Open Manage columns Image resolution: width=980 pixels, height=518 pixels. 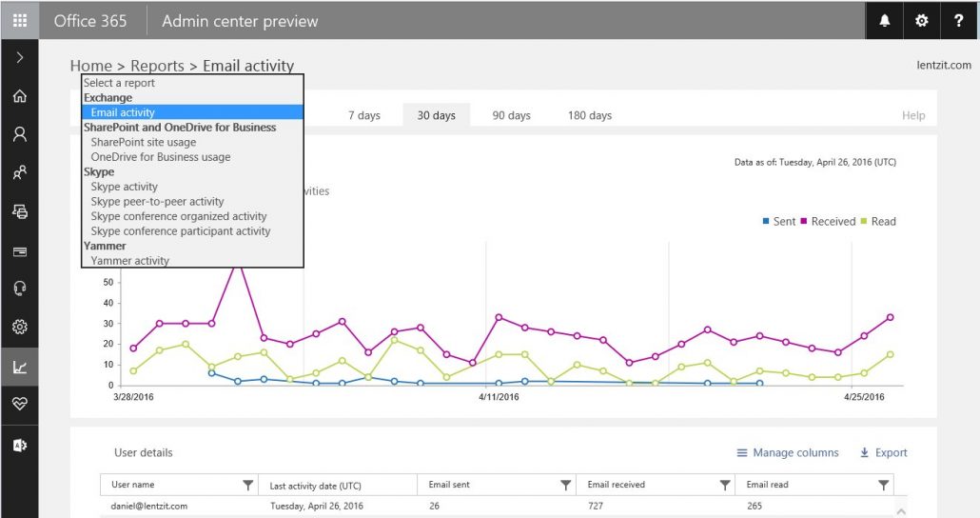pyautogui.click(x=788, y=453)
